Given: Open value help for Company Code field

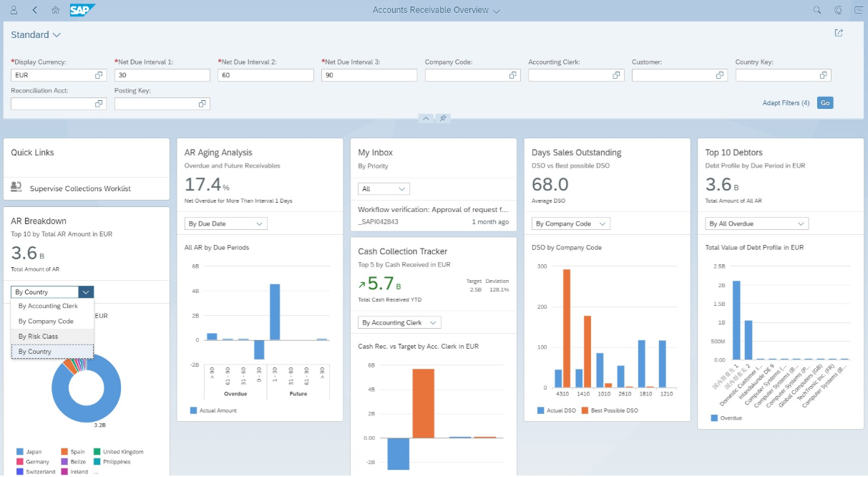Looking at the screenshot, I should (x=512, y=75).
